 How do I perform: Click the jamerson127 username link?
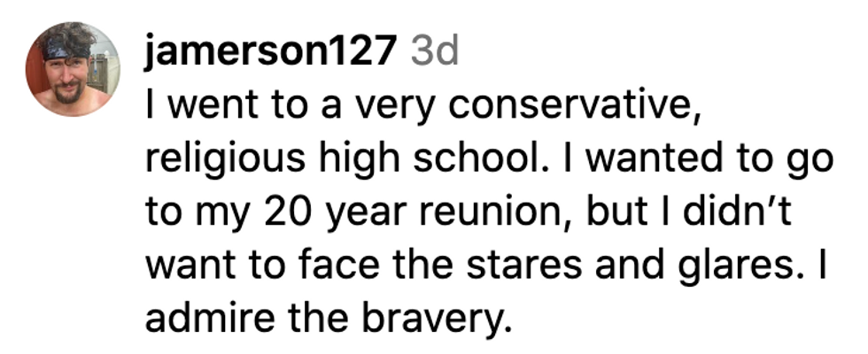(270, 51)
